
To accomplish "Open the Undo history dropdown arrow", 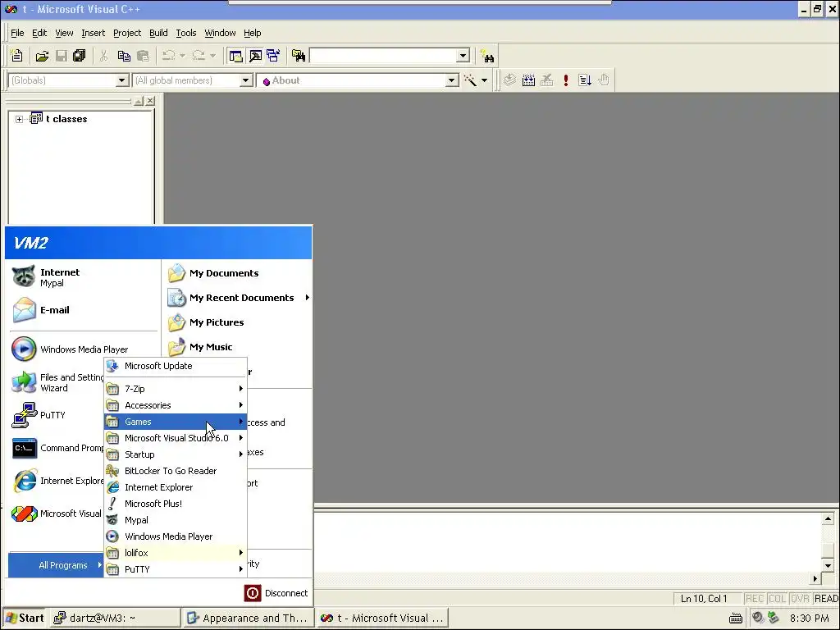I will [182, 56].
